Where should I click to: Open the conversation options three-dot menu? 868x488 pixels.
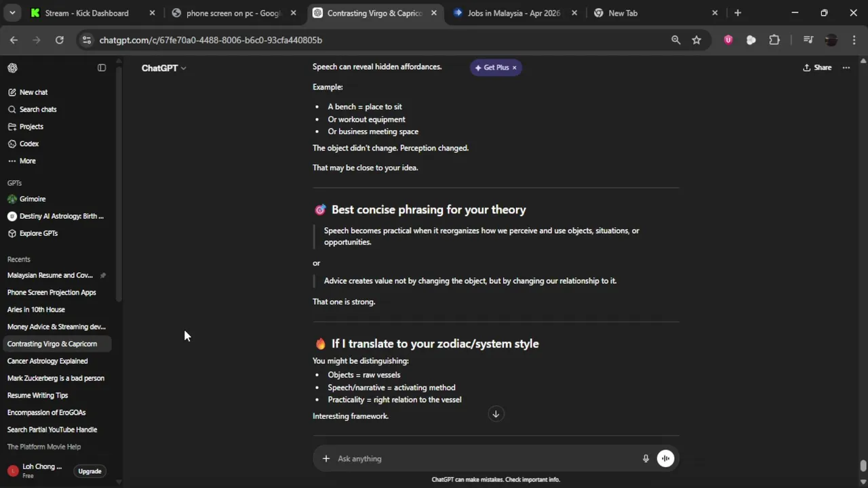846,68
